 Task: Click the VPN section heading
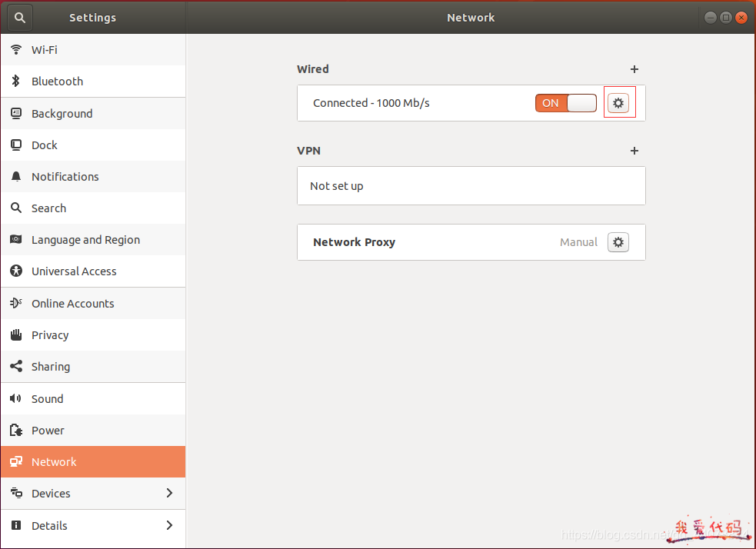click(x=308, y=151)
